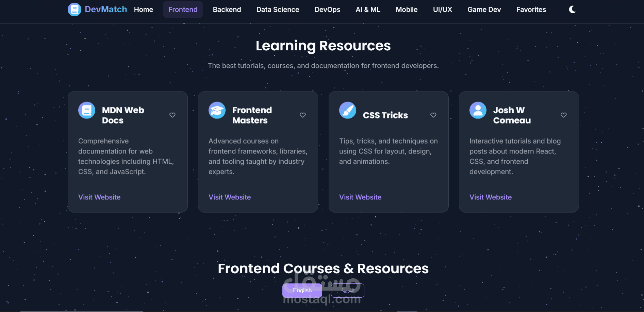Open Visit Website link for MDN Web Docs

[x=99, y=197]
